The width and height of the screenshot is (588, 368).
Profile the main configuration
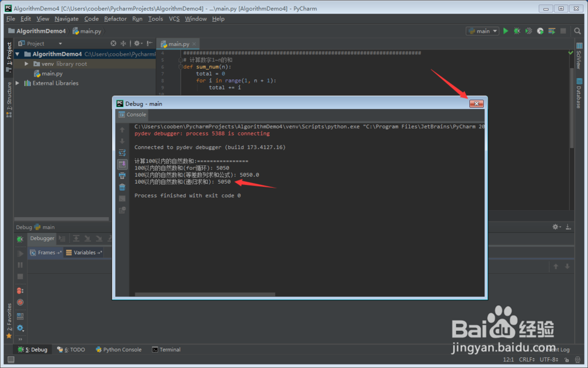pyautogui.click(x=540, y=31)
